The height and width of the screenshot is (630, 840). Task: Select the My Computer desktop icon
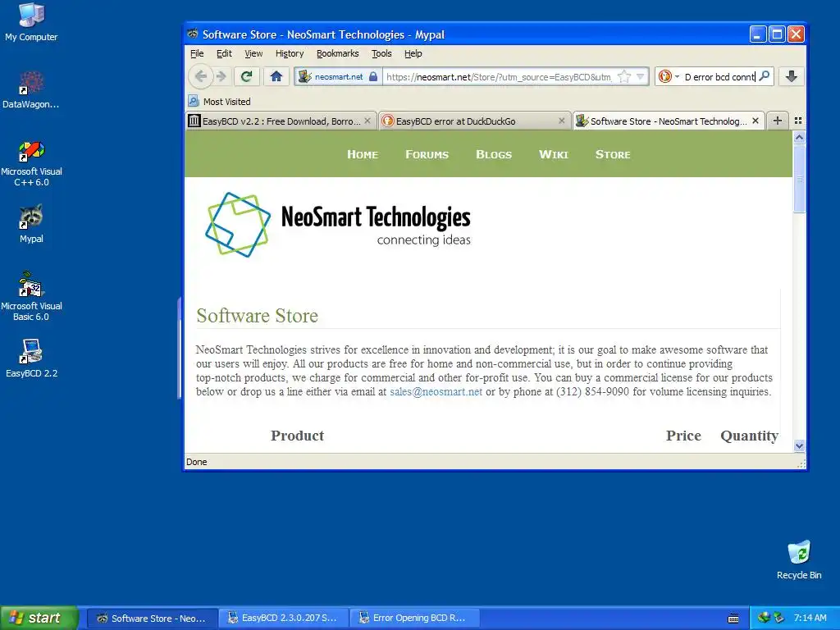(31, 22)
